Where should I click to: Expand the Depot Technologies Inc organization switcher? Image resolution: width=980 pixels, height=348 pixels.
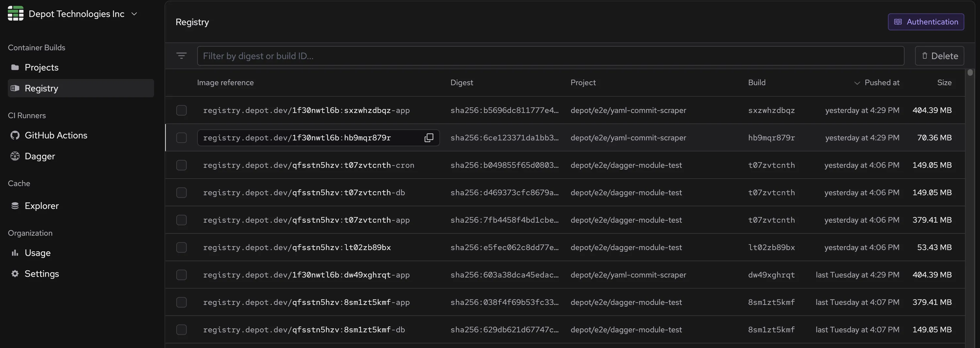134,14
